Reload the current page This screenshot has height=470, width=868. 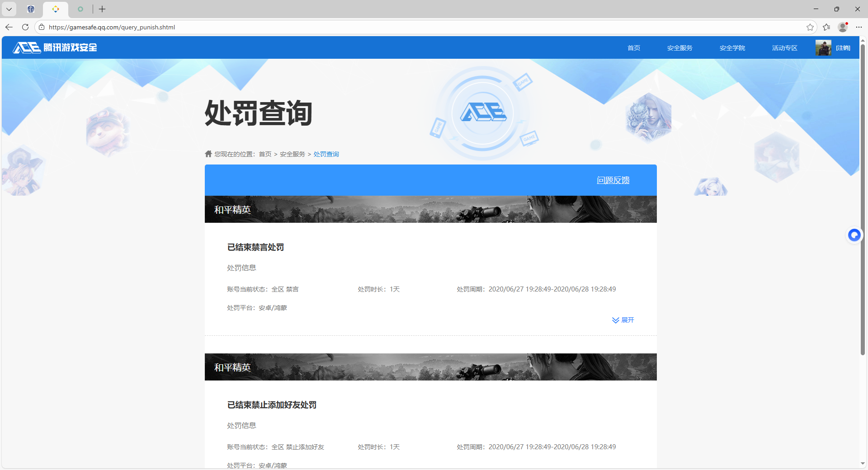(25, 27)
